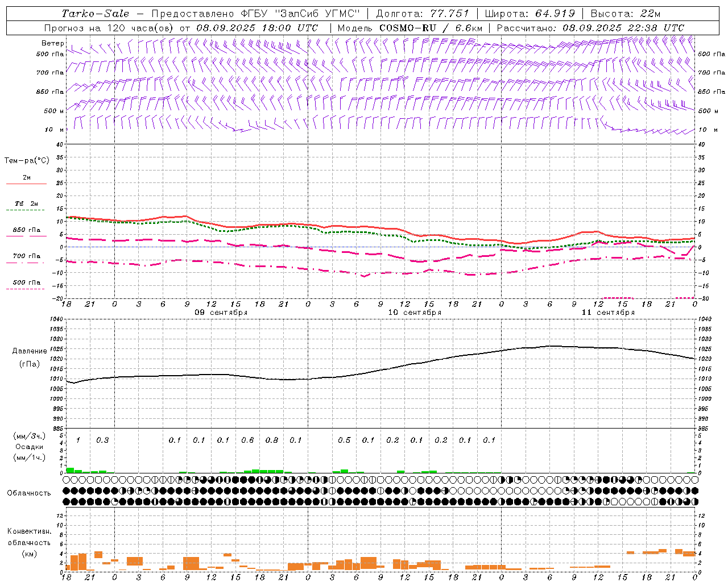The width and height of the screenshot is (728, 582).
Task: Click the "09 сентября" date label
Action: 221,313
